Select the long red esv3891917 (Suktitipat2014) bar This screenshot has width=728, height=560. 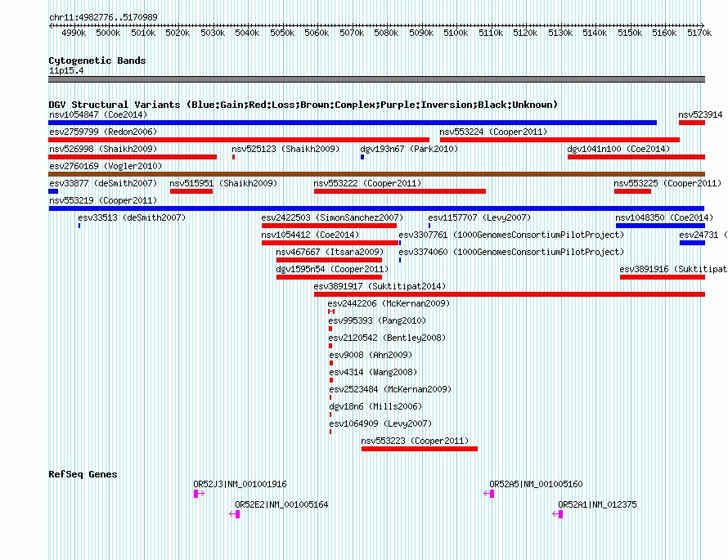(x=510, y=294)
